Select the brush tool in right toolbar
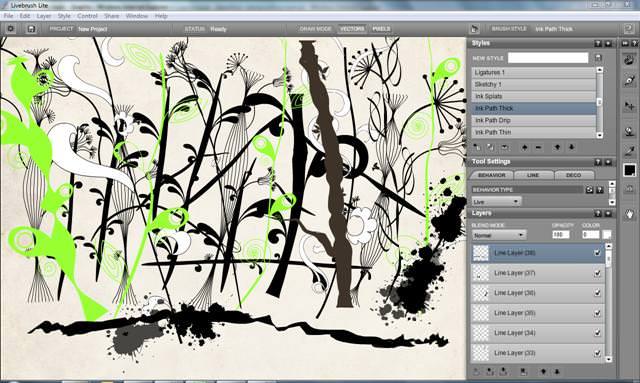This screenshot has height=383, width=640. [629, 60]
